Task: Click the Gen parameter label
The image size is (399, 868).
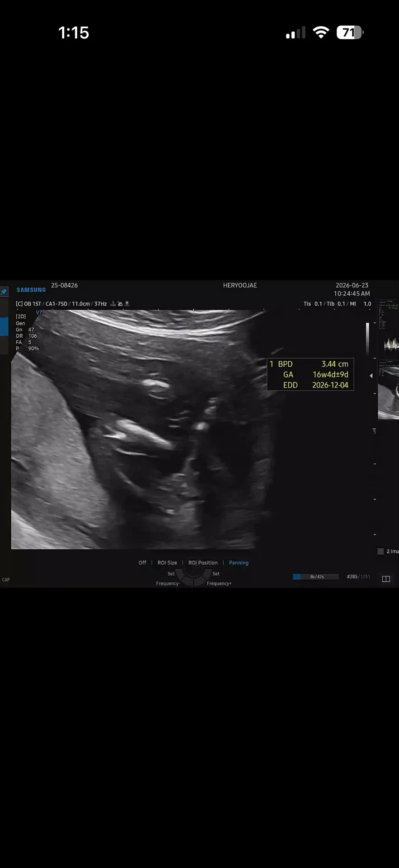Action: coord(20,323)
